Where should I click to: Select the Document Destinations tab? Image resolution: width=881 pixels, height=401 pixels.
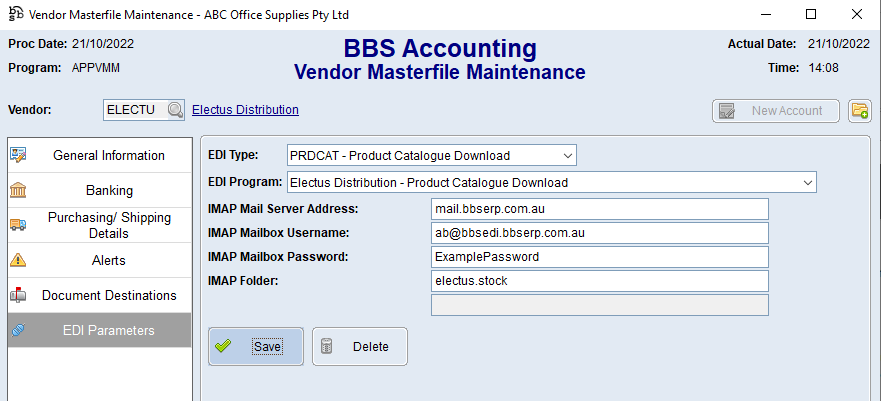tap(108, 295)
